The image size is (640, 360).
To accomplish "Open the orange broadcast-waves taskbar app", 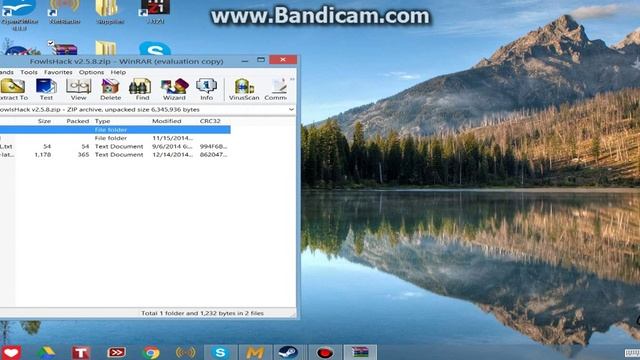I will point(185,353).
